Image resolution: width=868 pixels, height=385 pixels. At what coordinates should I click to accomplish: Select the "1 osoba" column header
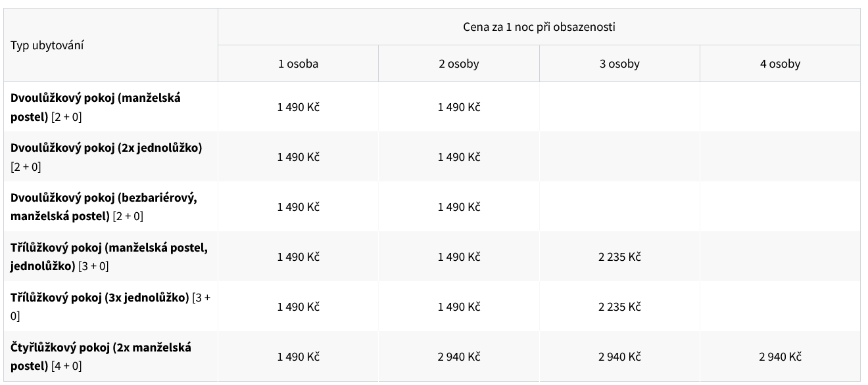(x=298, y=64)
